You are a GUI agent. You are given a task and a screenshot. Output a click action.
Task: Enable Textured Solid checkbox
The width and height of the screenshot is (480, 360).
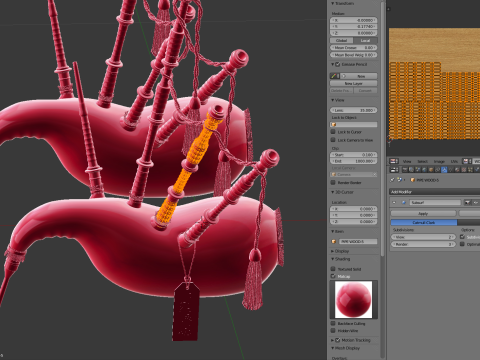coord(333,269)
